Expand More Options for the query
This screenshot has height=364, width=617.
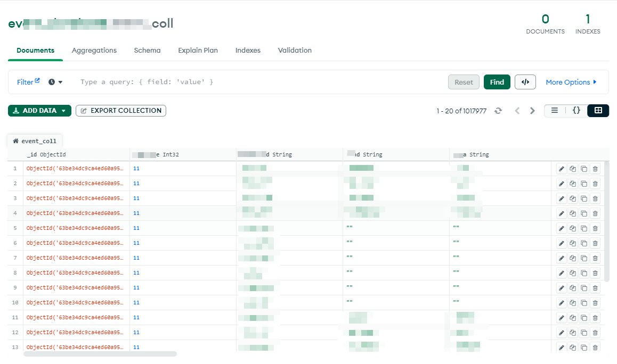(571, 82)
